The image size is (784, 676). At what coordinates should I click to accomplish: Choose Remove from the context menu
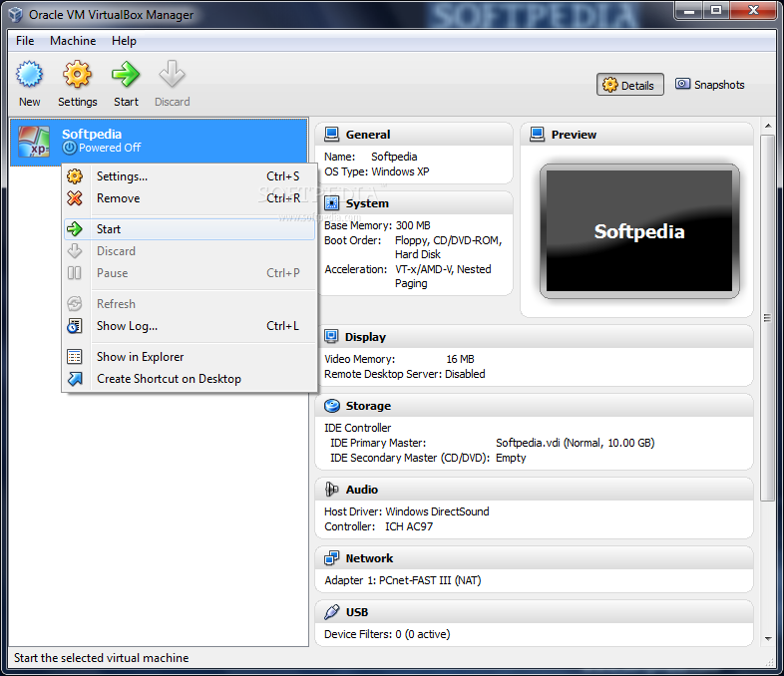[x=118, y=198]
